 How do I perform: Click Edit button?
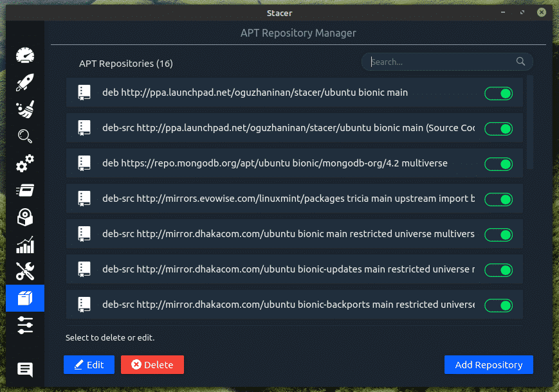[89, 364]
